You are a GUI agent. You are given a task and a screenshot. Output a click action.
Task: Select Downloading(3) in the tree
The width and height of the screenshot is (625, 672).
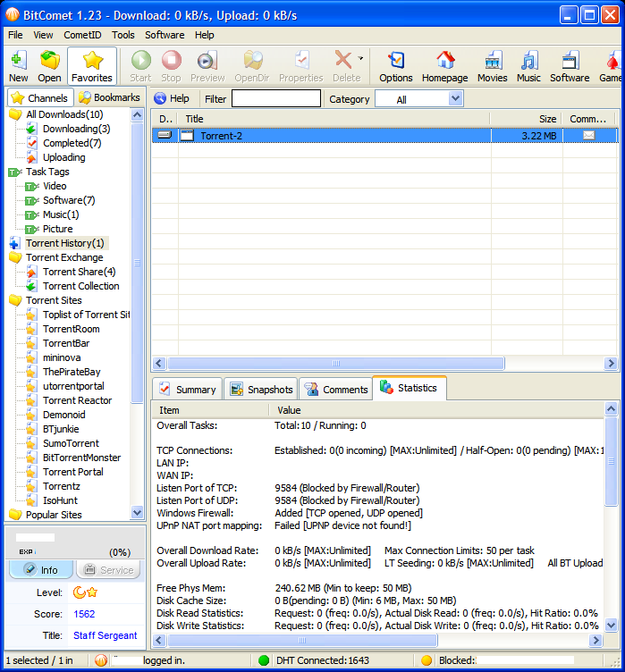[x=76, y=129]
